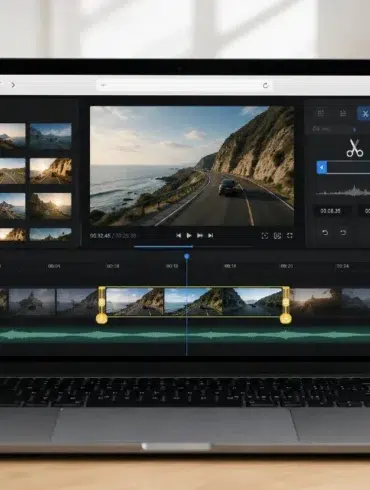Click the blue left trim handle arrow
370x490 pixels.
point(322,167)
